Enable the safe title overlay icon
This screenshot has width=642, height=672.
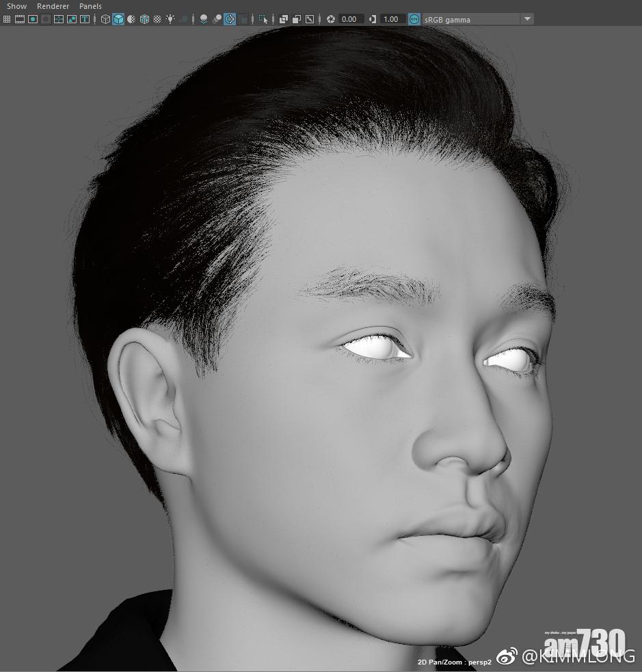pos(85,19)
